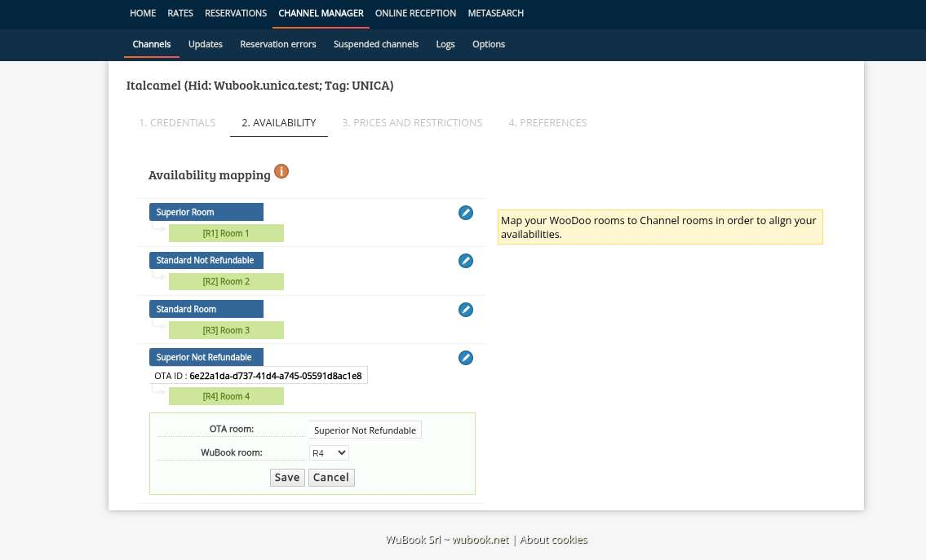
Task: Follow the About cookies footer link
Action: [x=553, y=540]
